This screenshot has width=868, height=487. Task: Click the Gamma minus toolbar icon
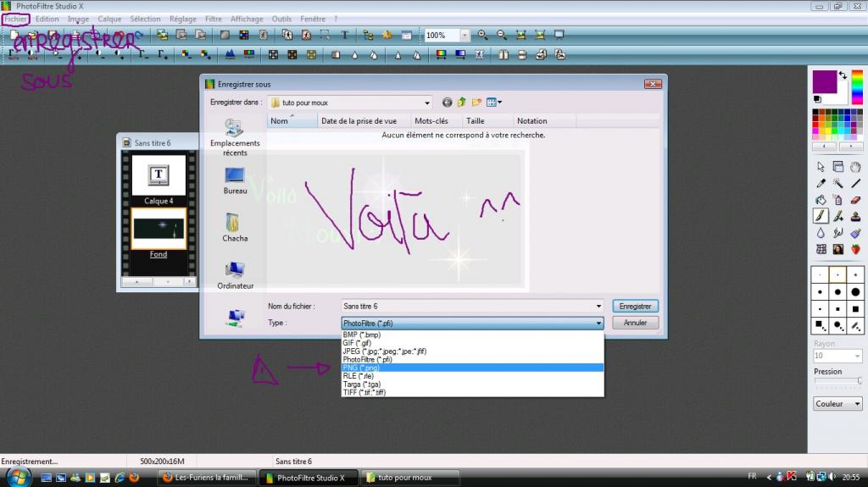pyautogui.click(x=143, y=54)
